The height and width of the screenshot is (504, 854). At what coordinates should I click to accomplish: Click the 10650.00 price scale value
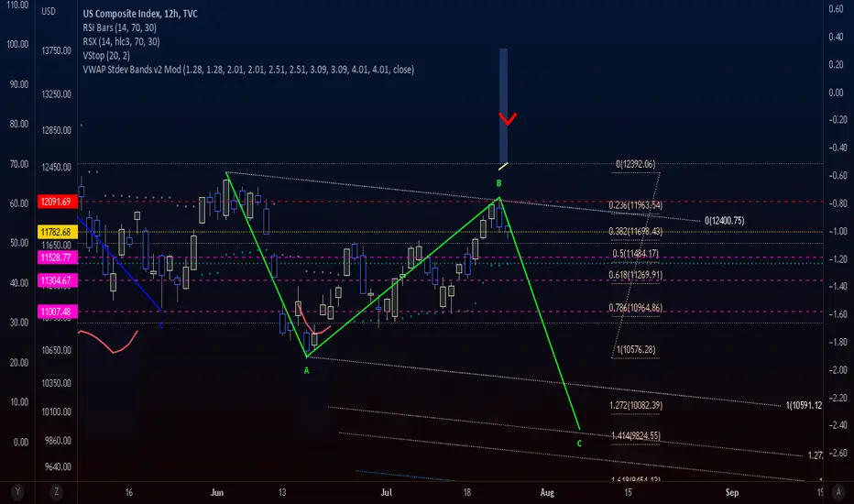pyautogui.click(x=56, y=350)
